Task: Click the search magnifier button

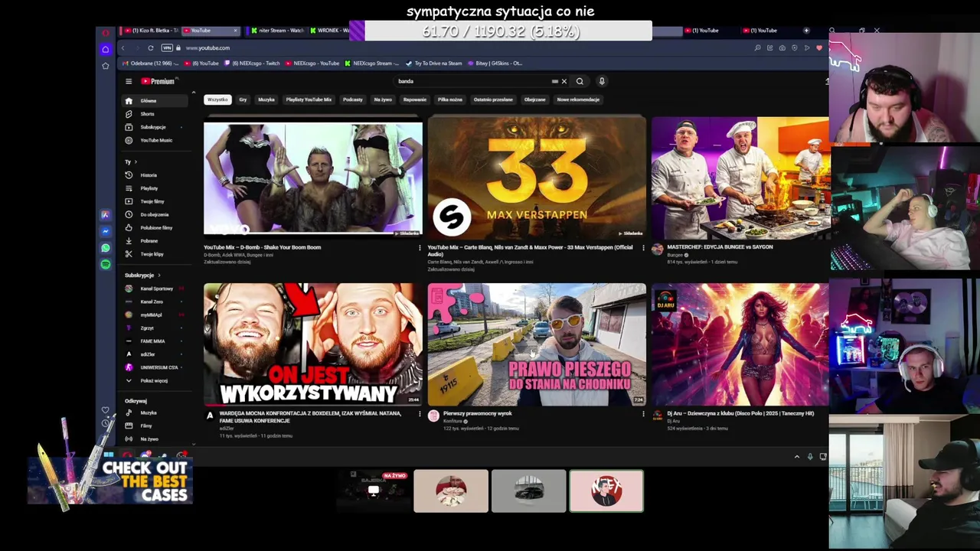Action: [580, 81]
